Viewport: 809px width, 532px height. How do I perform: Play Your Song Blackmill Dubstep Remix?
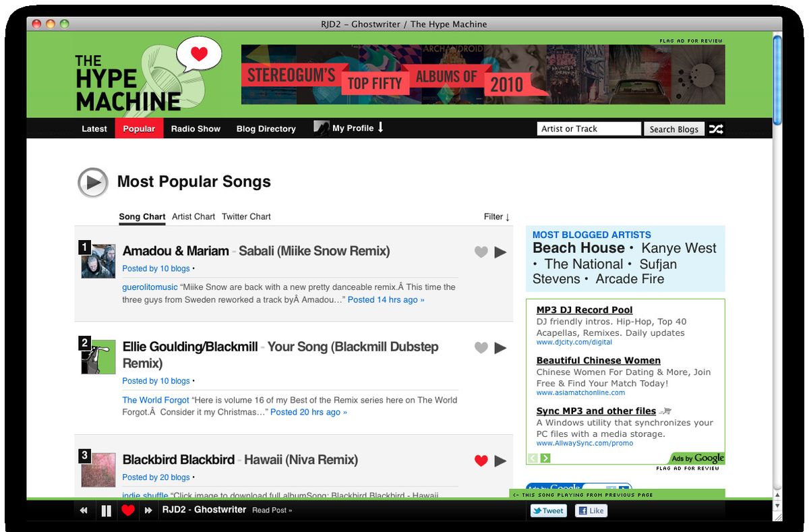click(x=500, y=347)
